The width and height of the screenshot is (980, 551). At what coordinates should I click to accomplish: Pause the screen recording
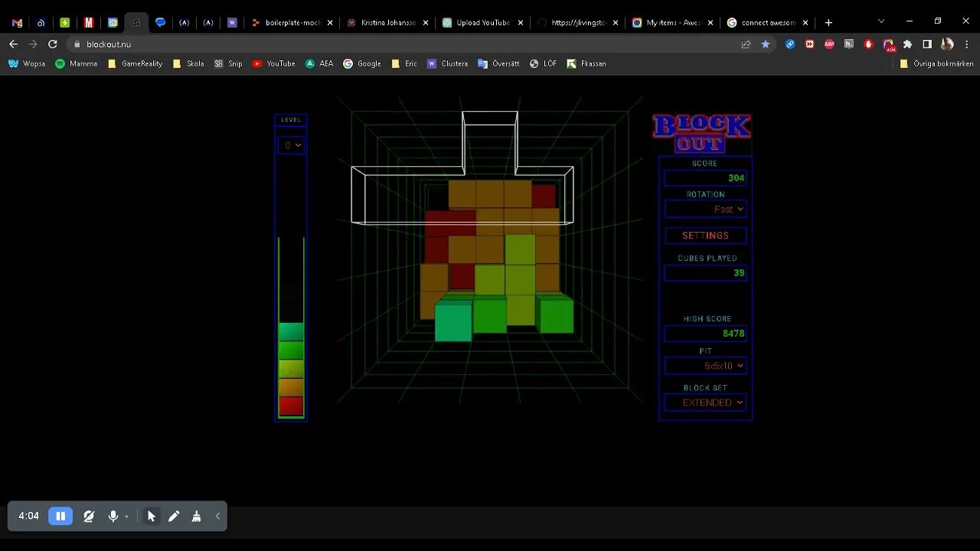click(60, 517)
